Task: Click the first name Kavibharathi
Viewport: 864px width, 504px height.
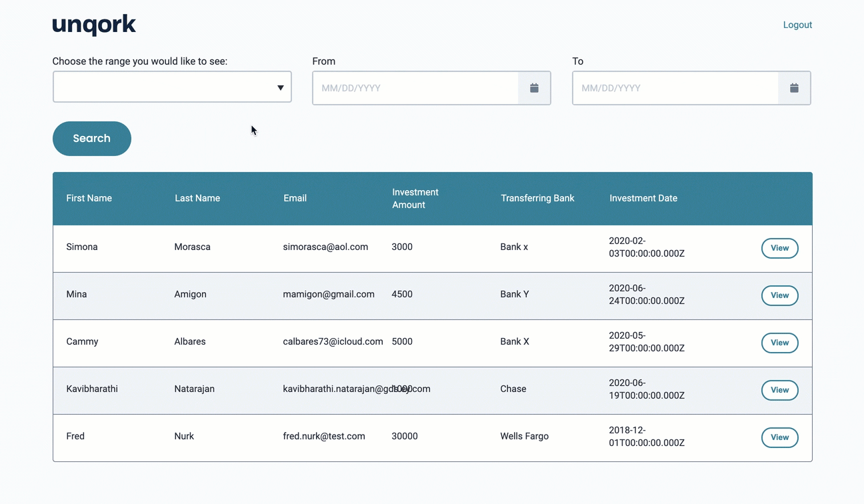Action: click(92, 389)
